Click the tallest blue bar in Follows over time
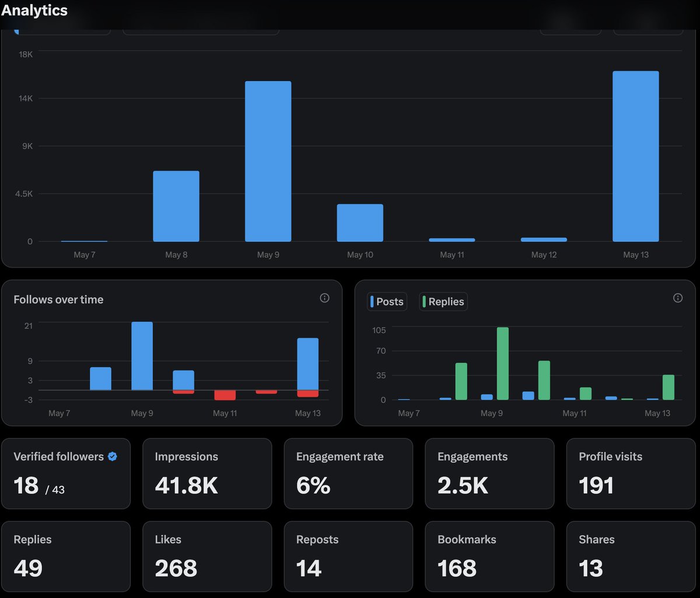The height and width of the screenshot is (598, 700). click(142, 356)
